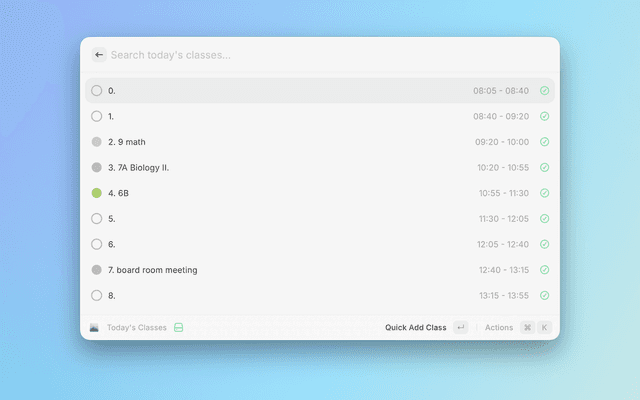Click the empty circle beside class 0

97,91
